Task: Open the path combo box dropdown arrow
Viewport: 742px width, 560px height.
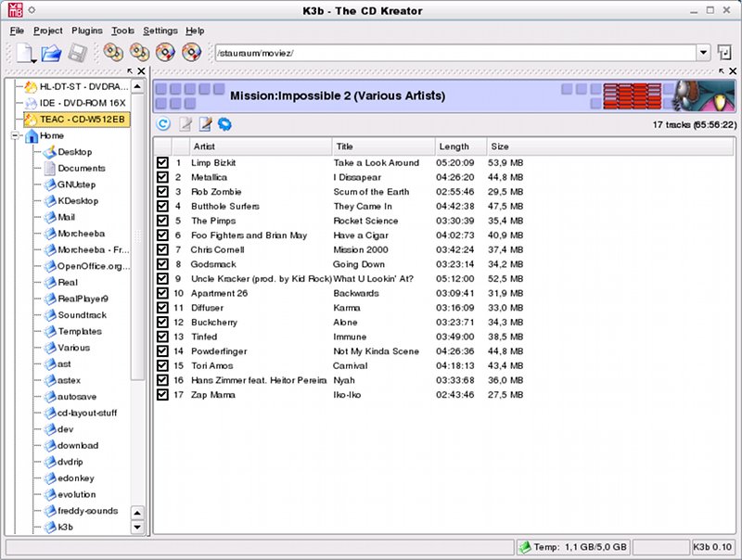Action: pos(703,53)
